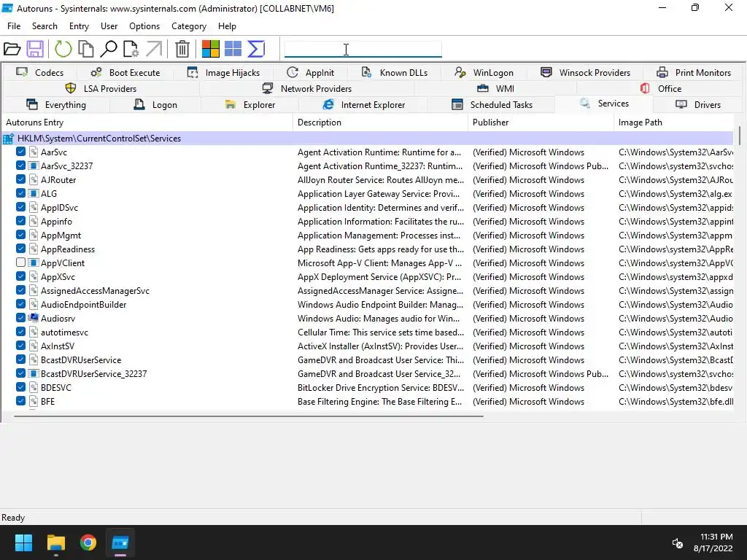Click the ALG executable icon
Screen dimensions: 747x560
[x=34, y=193]
